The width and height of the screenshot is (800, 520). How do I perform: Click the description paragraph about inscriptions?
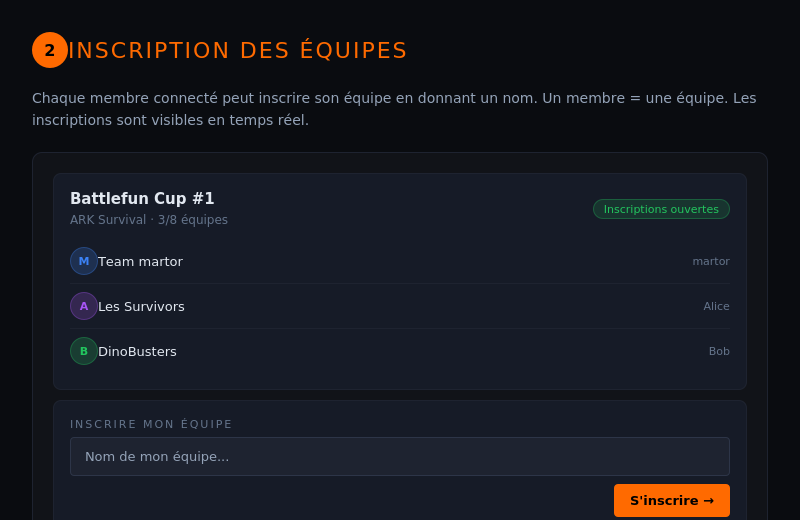(x=394, y=109)
